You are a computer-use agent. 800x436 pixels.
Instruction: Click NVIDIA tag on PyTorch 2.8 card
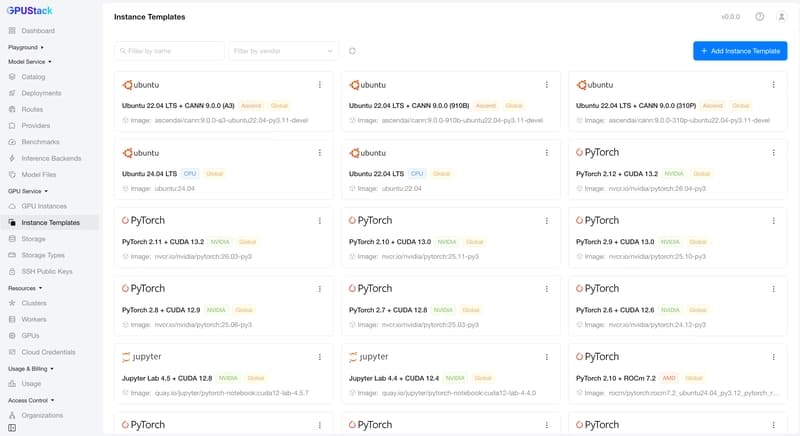tap(216, 310)
